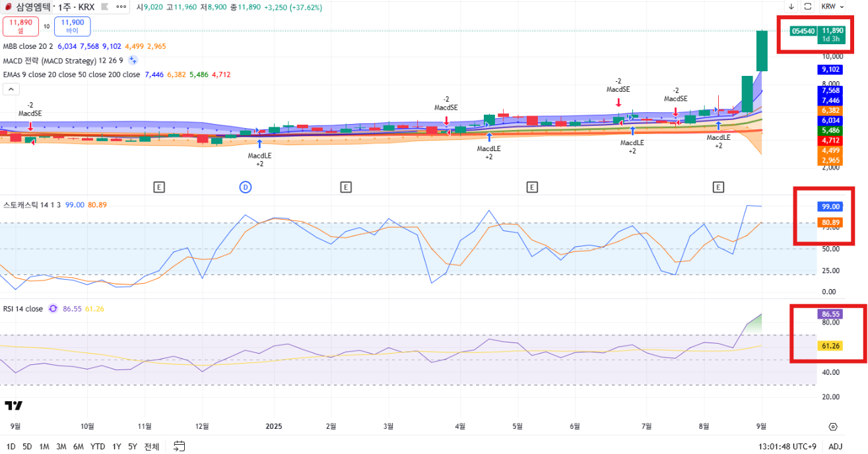Select the 스토캐스틱 14 1 3 legend
The image size is (868, 454).
pyautogui.click(x=33, y=205)
